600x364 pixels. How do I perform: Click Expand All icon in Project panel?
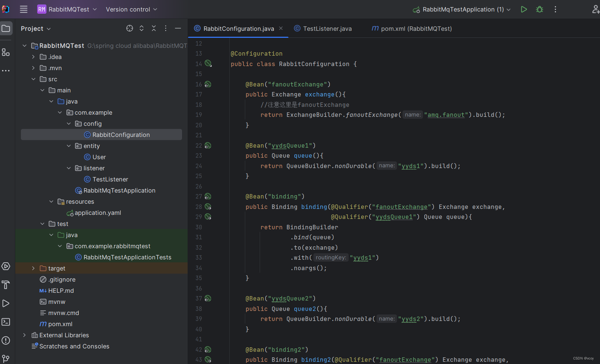(142, 28)
